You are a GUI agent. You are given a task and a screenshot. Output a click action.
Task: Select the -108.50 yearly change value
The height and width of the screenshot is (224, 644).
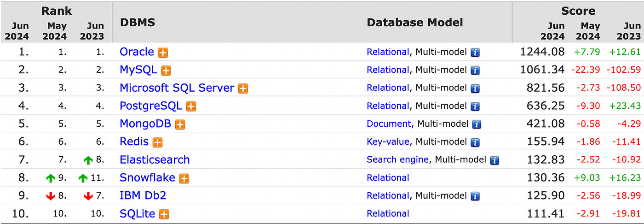[x=623, y=88]
